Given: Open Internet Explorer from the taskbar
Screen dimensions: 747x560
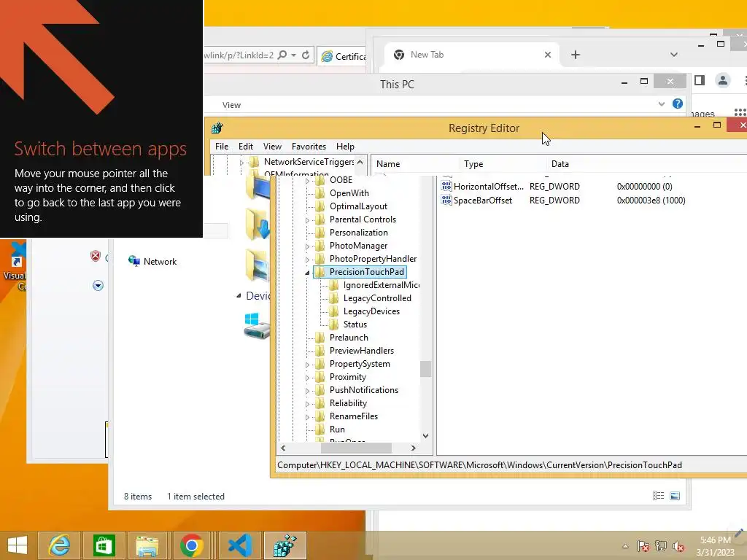Looking at the screenshot, I should pos(59,545).
